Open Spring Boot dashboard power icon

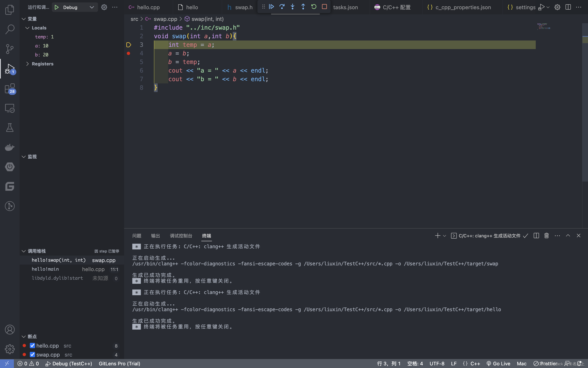(x=10, y=167)
